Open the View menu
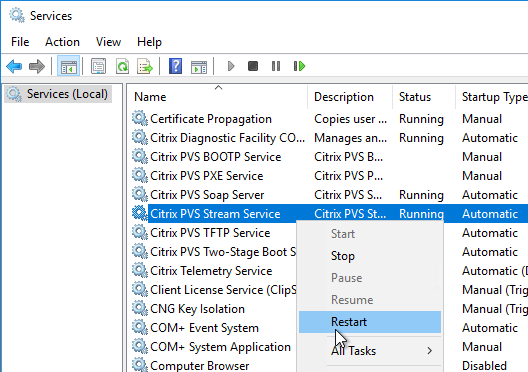Screen dimensions: 528x372 108,42
